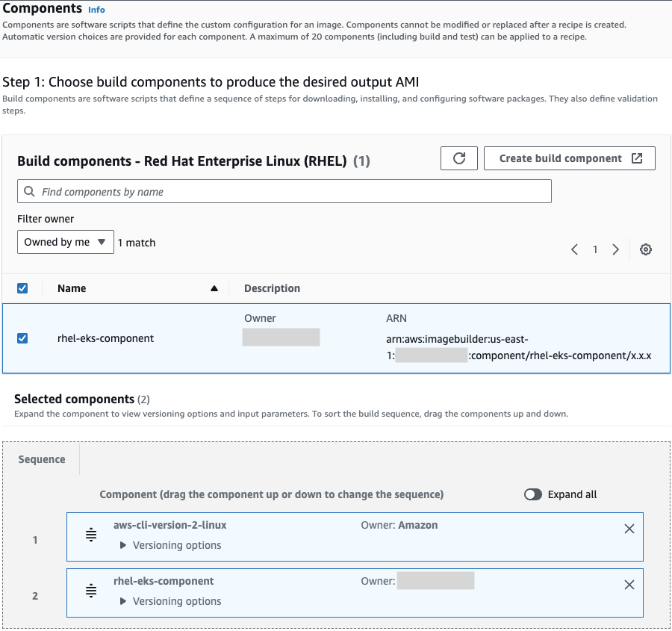
Task: Toggle the Expand all switch
Action: pyautogui.click(x=533, y=494)
